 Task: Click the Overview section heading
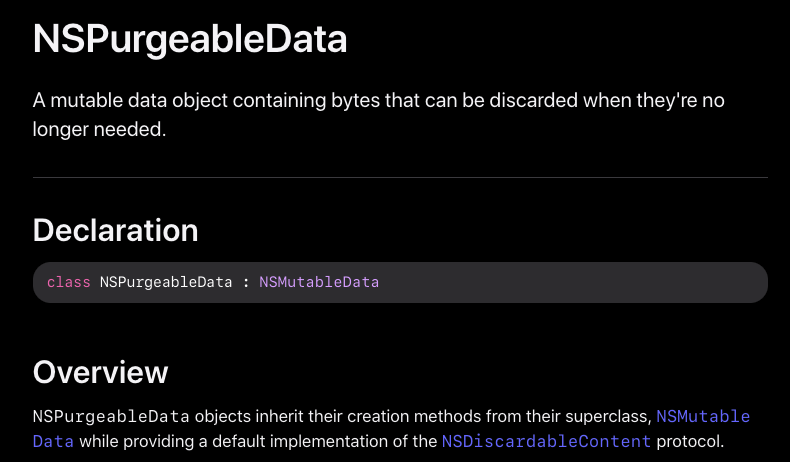click(x=100, y=372)
